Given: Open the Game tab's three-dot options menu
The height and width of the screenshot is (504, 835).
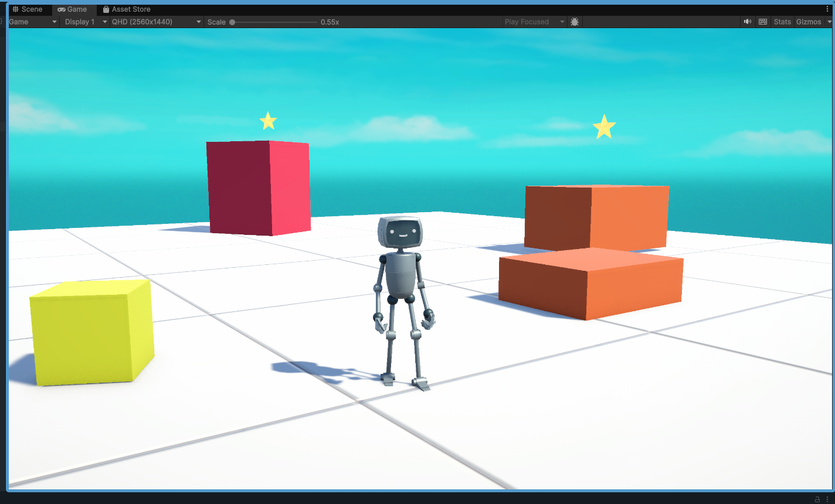Looking at the screenshot, I should (x=827, y=9).
